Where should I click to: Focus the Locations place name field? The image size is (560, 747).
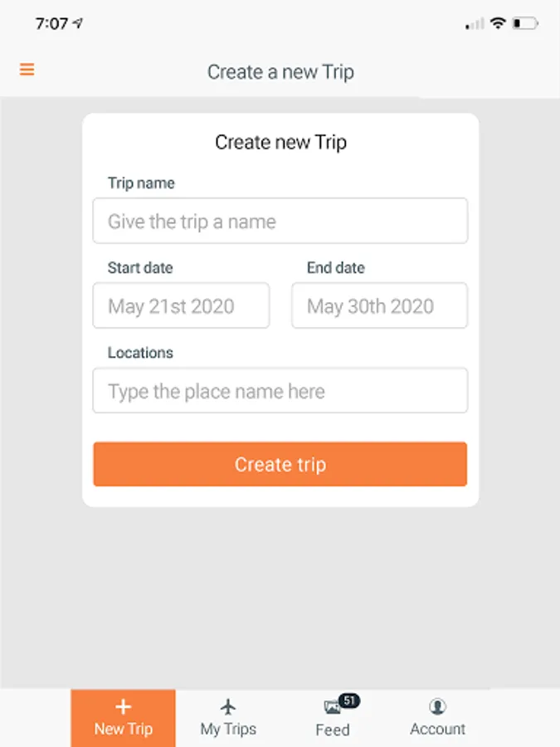[280, 391]
